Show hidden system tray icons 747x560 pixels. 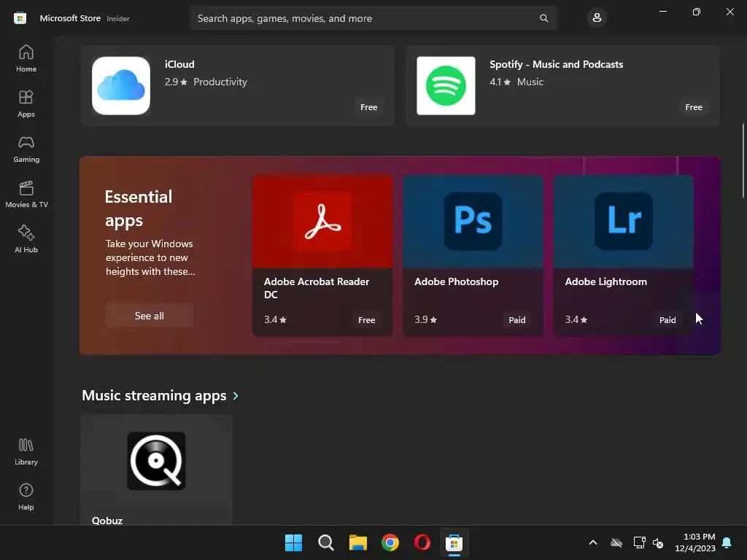coord(593,542)
